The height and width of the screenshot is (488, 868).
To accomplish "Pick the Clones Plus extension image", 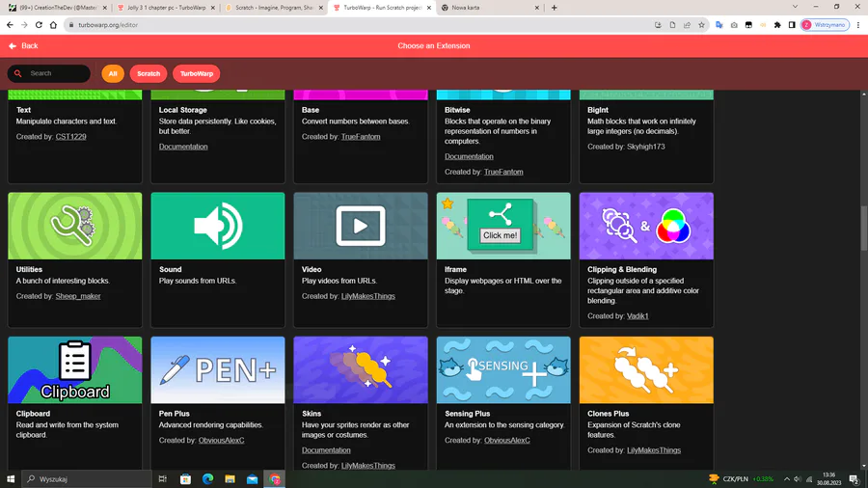I will [646, 369].
